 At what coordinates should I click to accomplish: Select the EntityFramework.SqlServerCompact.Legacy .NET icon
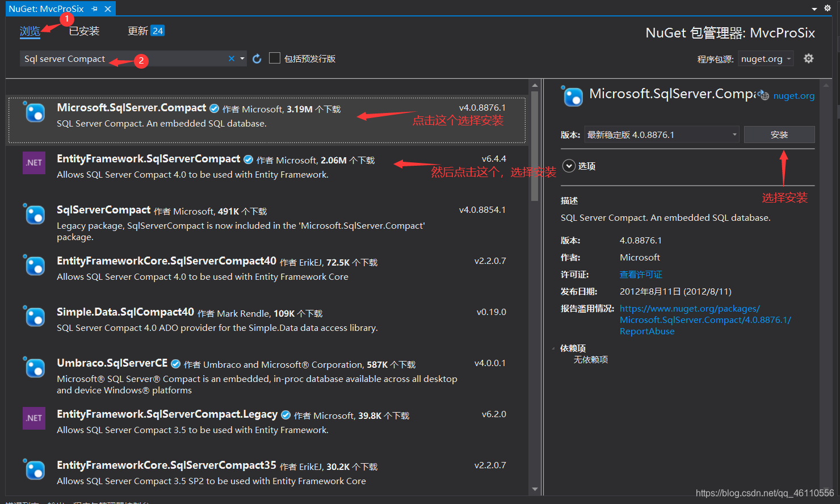click(x=34, y=418)
